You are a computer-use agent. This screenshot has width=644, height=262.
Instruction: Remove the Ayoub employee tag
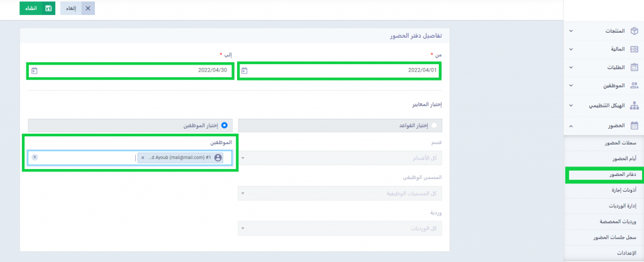pyautogui.click(x=143, y=158)
